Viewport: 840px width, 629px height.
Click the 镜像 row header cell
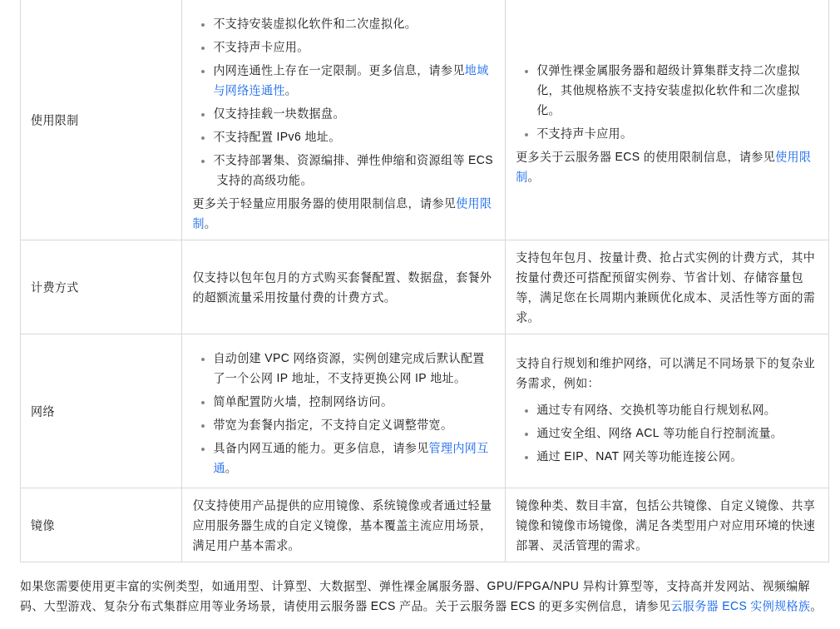101,525
